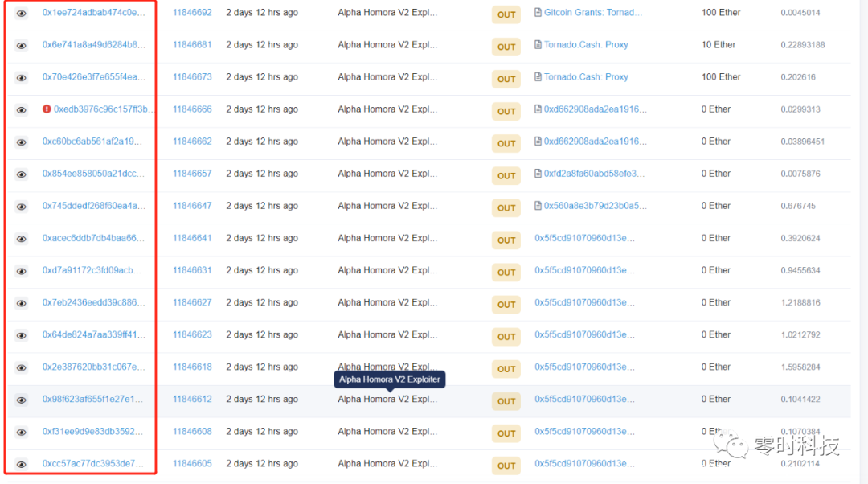Image resolution: width=868 pixels, height=484 pixels.
Task: Open failed transaction 0xedb3976c96c157ff3b
Action: point(104,109)
